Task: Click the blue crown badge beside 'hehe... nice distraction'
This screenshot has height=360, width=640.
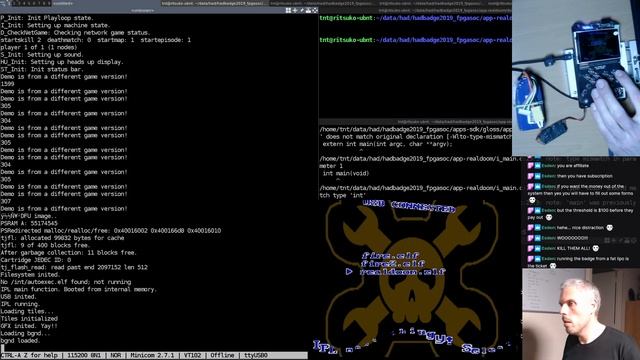Action: pyautogui.click(x=538, y=228)
